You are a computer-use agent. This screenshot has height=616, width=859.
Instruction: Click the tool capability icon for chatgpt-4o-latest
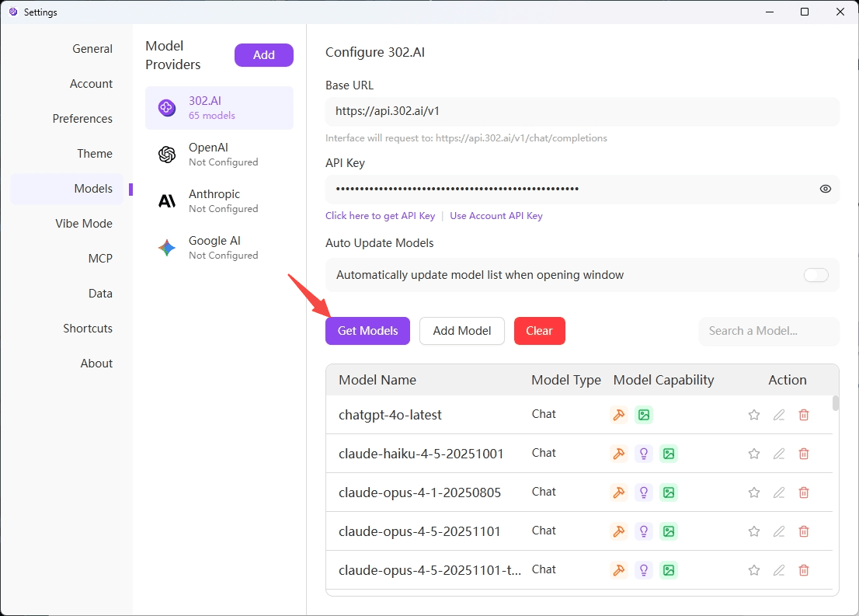tap(619, 415)
